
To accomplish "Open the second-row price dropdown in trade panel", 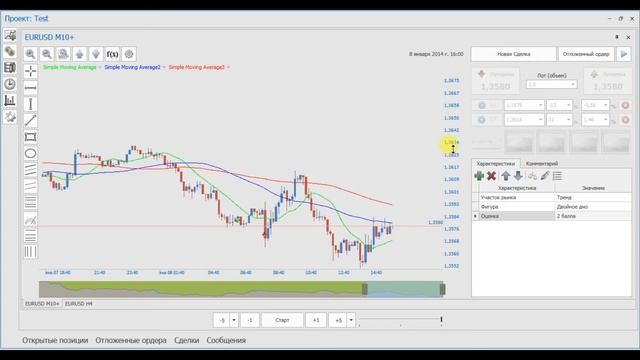I will point(540,120).
